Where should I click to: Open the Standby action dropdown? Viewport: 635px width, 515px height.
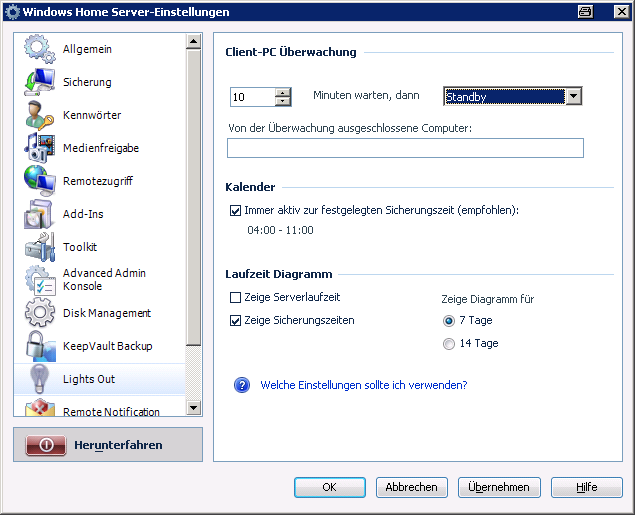coord(574,96)
